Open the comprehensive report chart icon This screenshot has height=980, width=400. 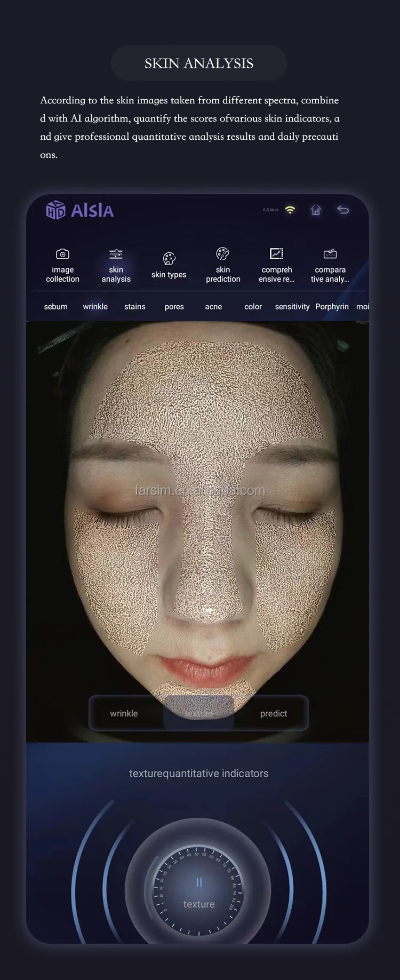coord(276,253)
